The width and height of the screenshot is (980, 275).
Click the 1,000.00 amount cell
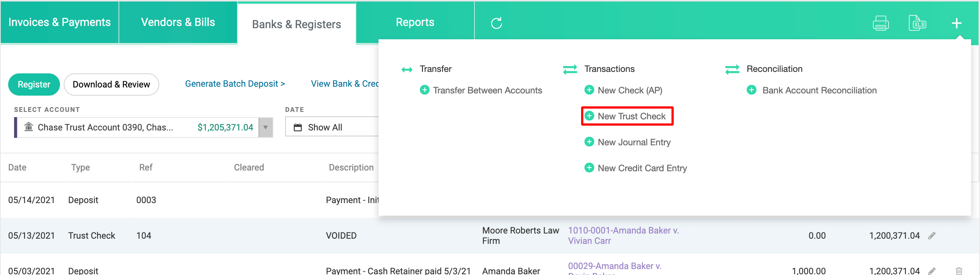[809, 271]
